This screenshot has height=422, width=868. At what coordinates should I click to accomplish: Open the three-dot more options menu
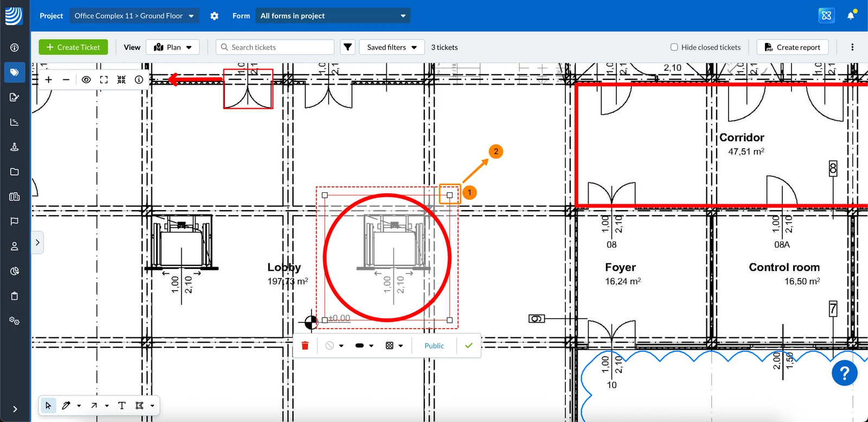pyautogui.click(x=852, y=47)
